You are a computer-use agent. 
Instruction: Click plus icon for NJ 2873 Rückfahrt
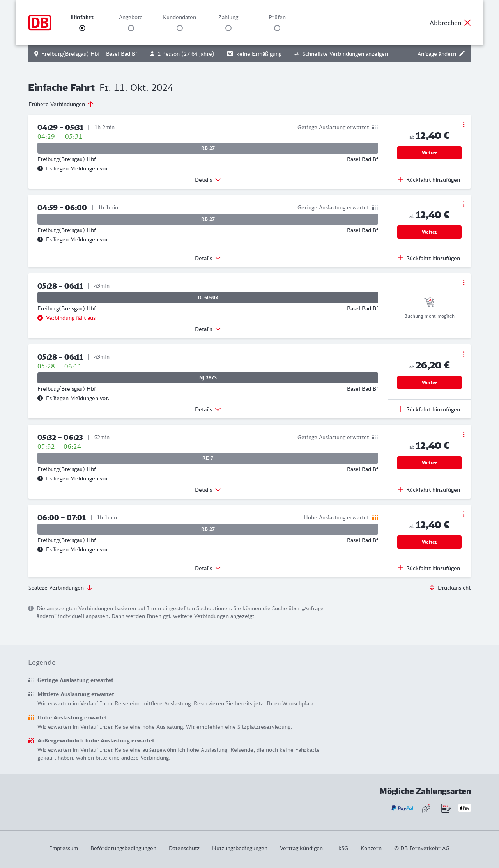coord(400,409)
